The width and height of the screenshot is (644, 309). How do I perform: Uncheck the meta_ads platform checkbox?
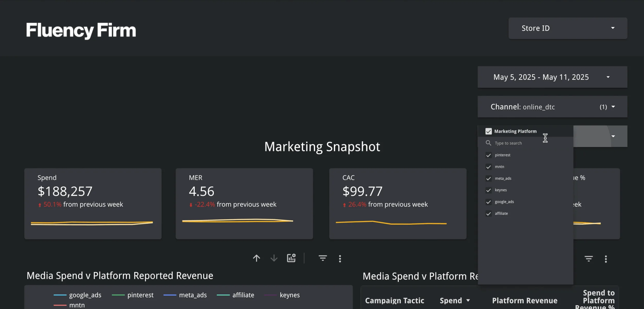[x=488, y=178]
